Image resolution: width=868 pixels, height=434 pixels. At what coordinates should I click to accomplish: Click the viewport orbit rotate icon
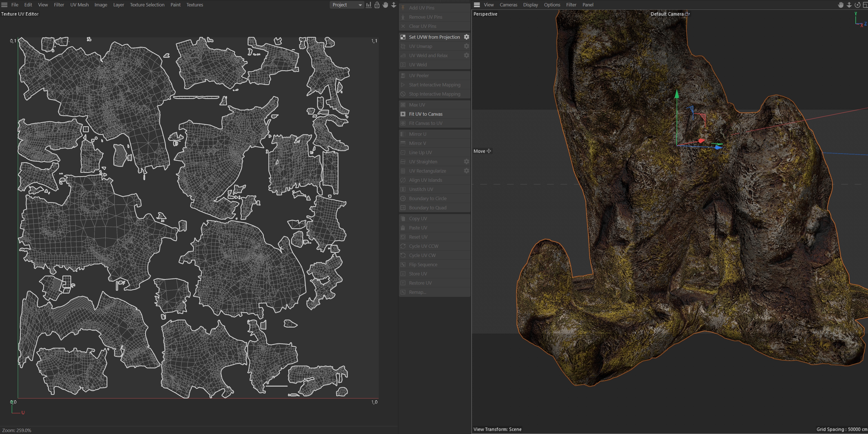point(857,5)
